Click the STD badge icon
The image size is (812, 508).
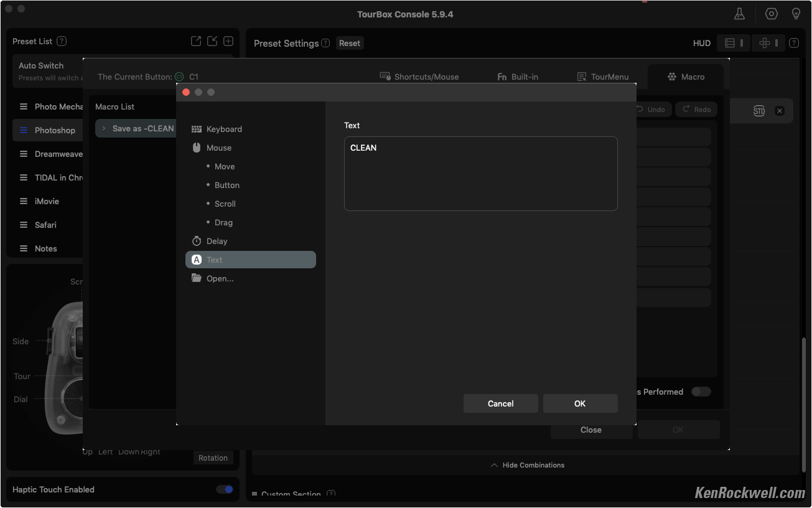click(x=759, y=111)
